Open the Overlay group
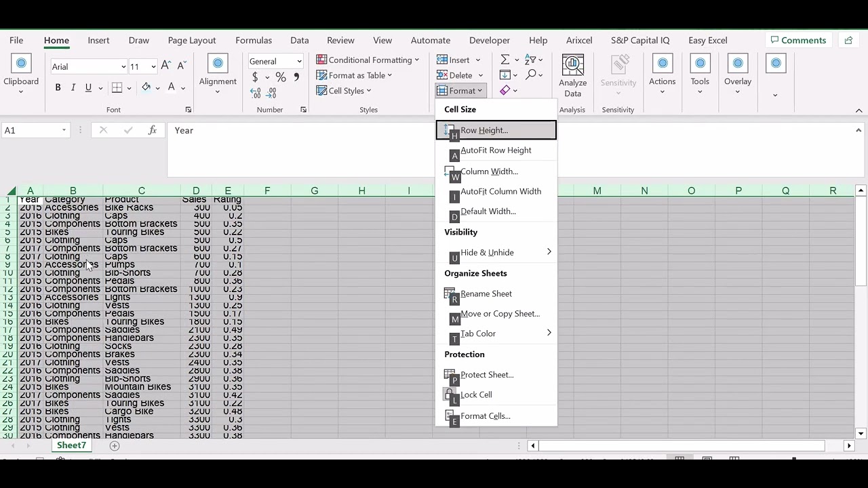Image resolution: width=868 pixels, height=488 pixels. tap(738, 75)
